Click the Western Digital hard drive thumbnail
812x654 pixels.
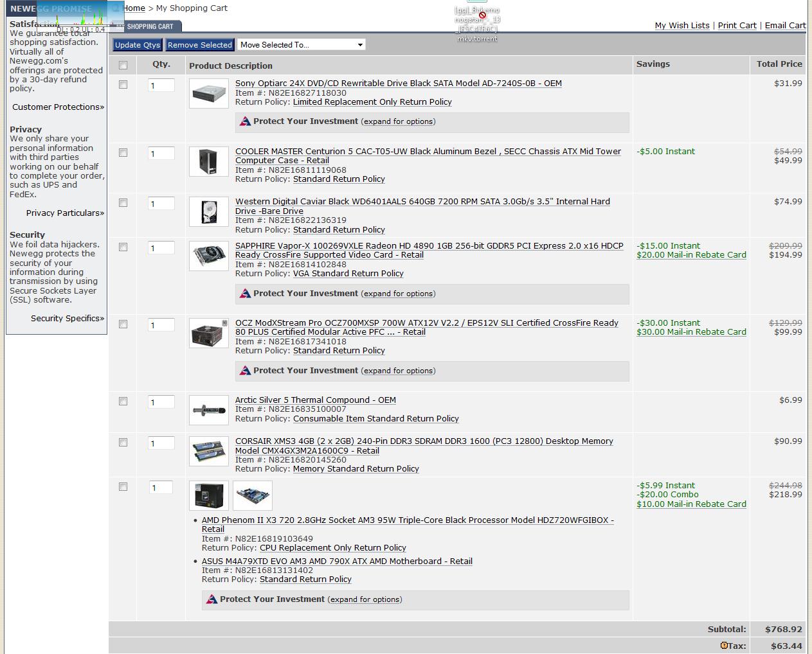coord(209,211)
